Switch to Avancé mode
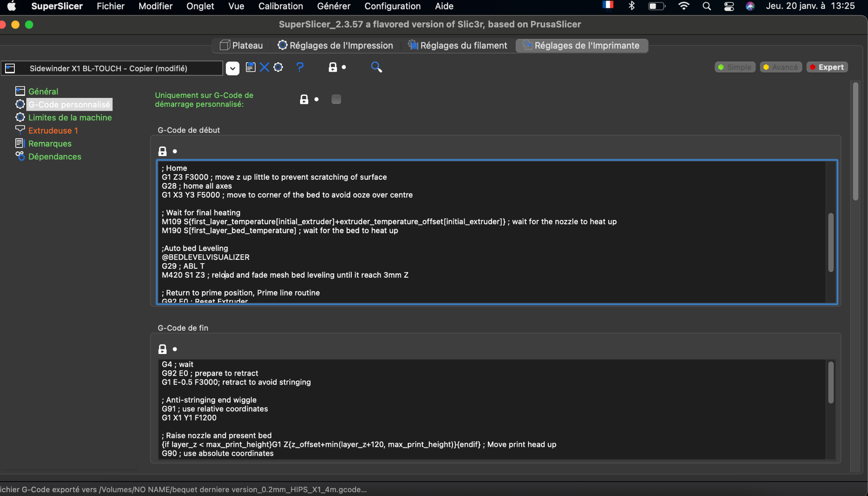This screenshot has height=496, width=868. click(x=781, y=67)
